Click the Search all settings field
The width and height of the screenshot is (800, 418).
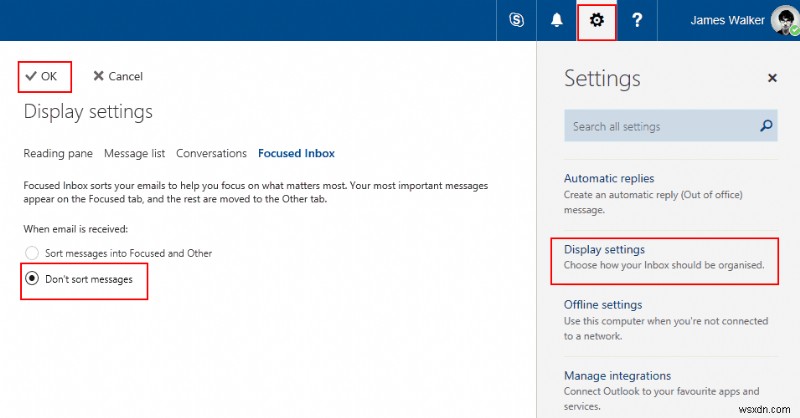tap(660, 126)
